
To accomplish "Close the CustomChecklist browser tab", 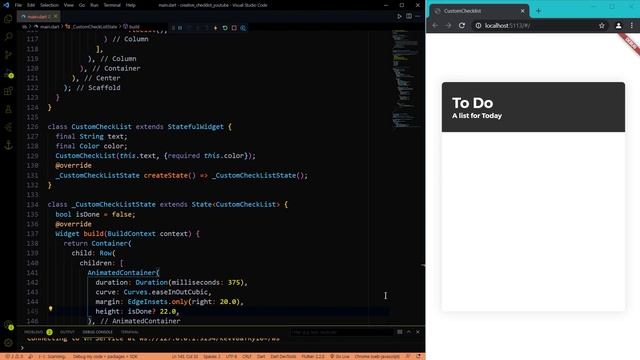I will point(522,11).
